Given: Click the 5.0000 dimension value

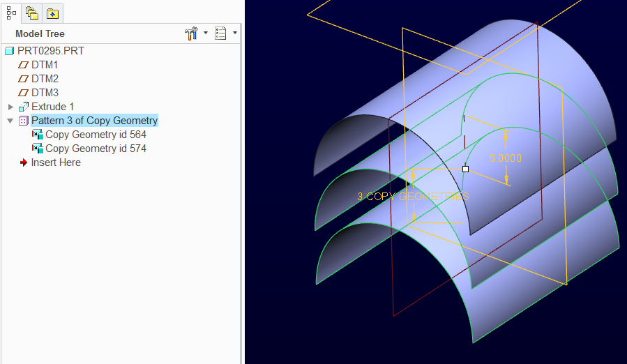Looking at the screenshot, I should click(x=506, y=158).
